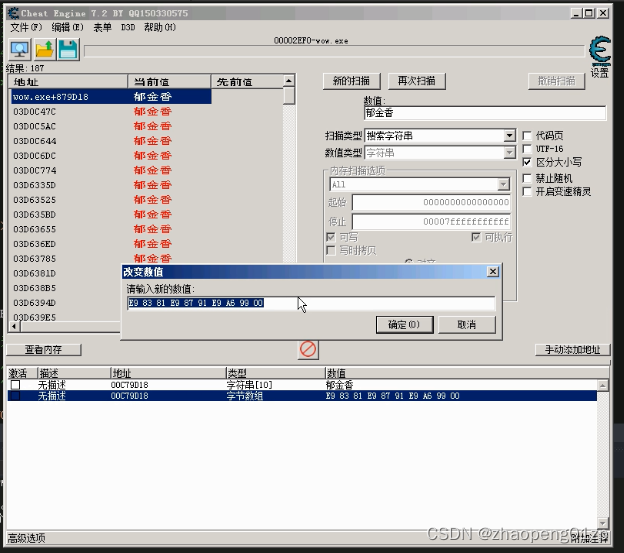This screenshot has width=624, height=553.
Task: Toggle the UTF-16 checkbox
Action: 527,149
